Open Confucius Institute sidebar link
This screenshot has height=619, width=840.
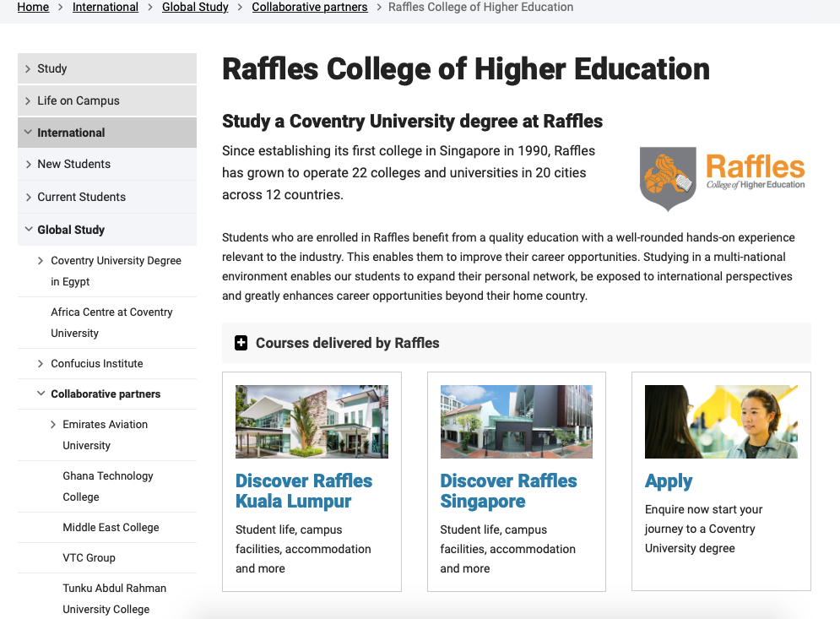point(97,363)
